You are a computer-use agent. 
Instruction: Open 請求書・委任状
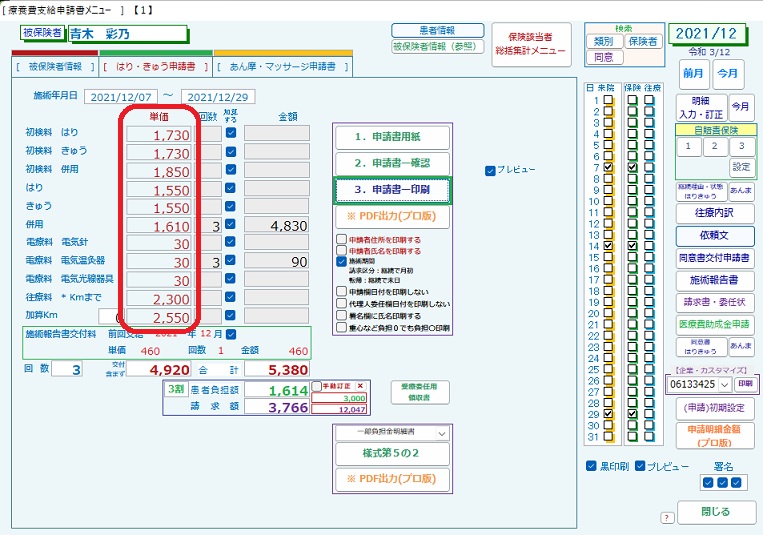714,302
